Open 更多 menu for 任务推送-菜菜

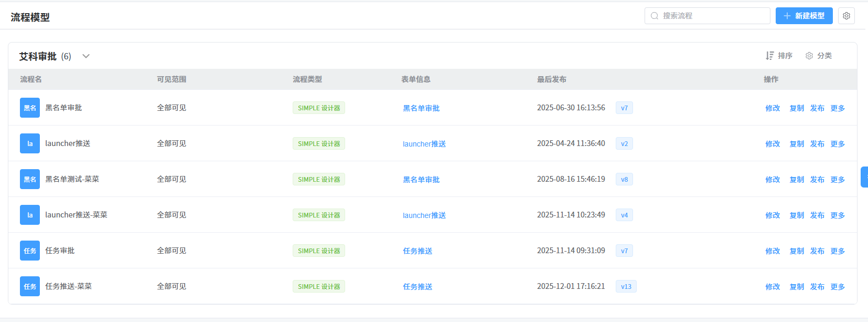[838, 287]
